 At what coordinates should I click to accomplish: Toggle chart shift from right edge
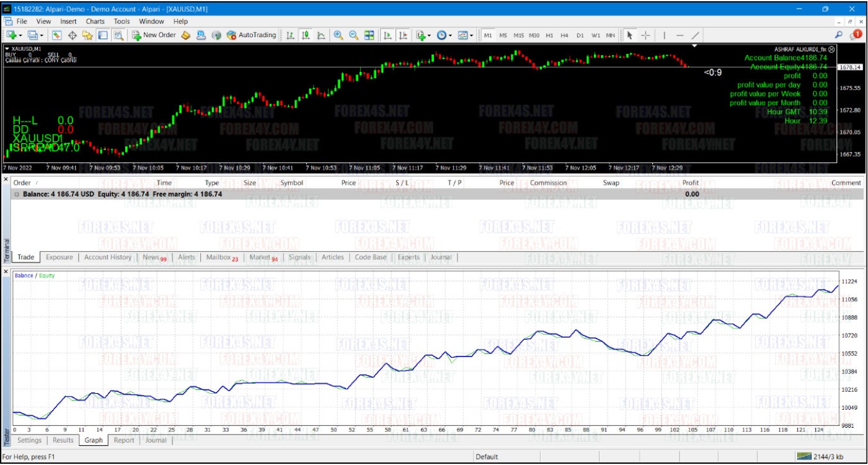pyautogui.click(x=403, y=35)
